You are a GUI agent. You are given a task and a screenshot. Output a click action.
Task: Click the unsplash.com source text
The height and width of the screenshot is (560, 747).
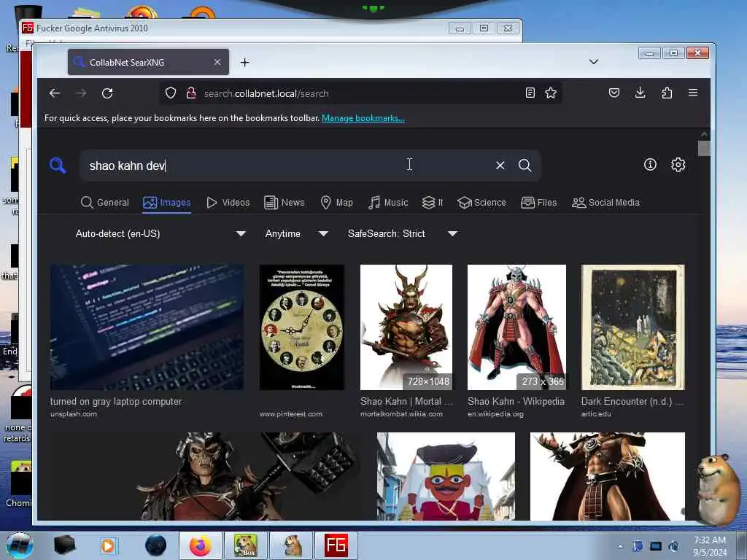(74, 414)
